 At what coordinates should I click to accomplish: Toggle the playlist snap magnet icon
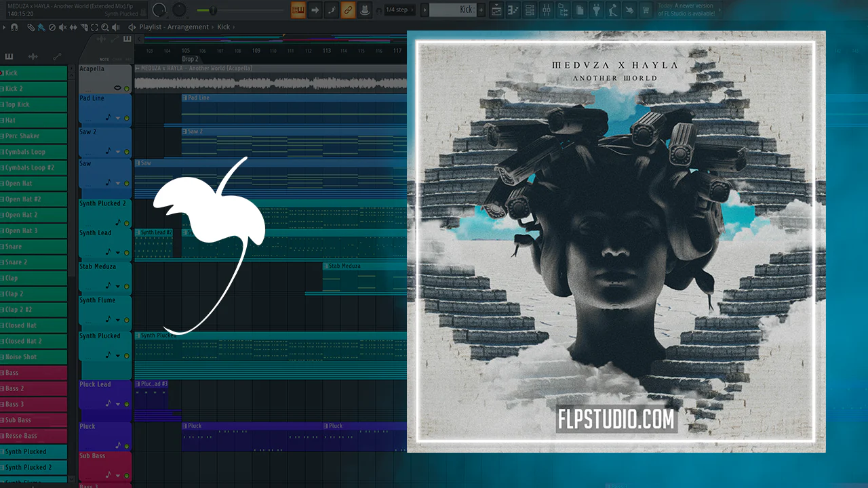[x=14, y=27]
